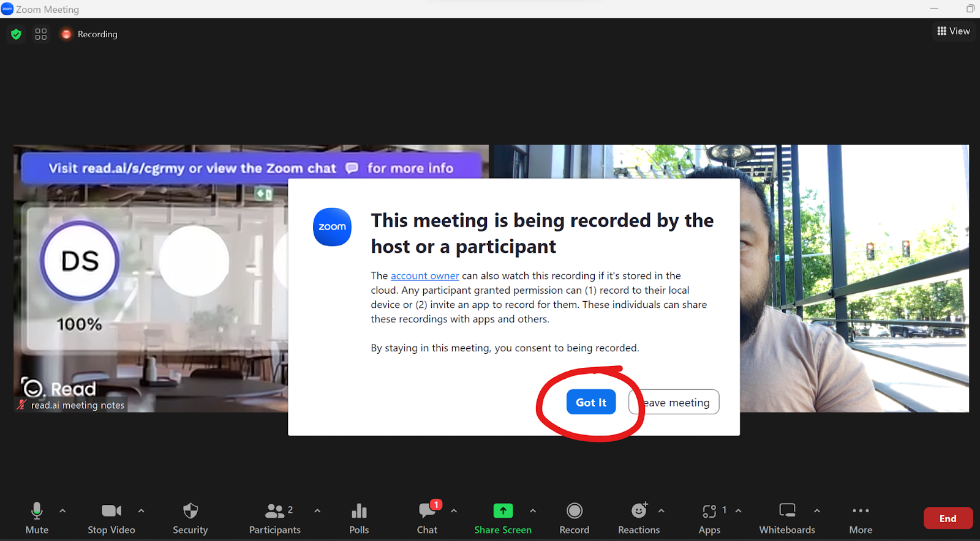Expand Share Screen options arrow

click(x=533, y=510)
